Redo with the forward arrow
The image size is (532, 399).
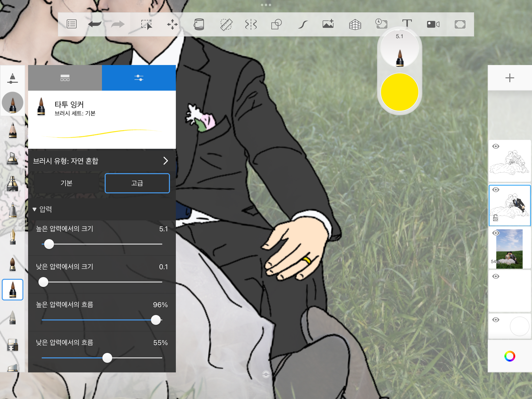pos(118,24)
